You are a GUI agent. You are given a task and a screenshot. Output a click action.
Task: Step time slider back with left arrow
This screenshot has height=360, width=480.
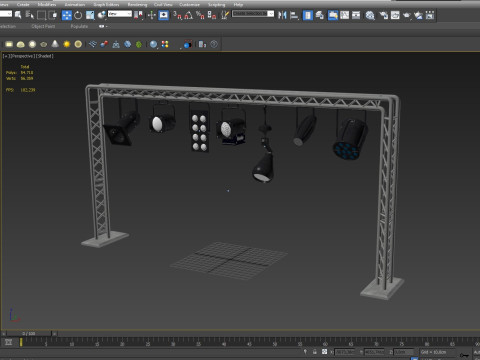(3, 333)
